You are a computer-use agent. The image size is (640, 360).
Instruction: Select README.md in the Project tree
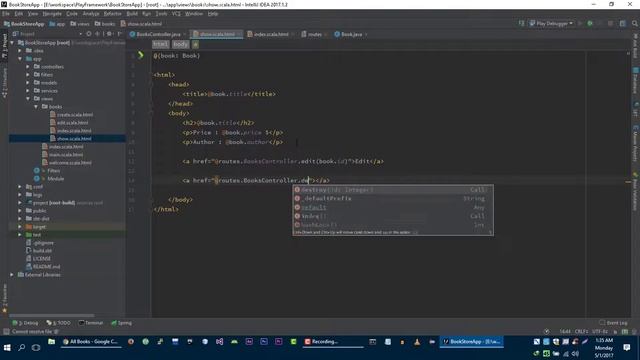tap(43, 267)
